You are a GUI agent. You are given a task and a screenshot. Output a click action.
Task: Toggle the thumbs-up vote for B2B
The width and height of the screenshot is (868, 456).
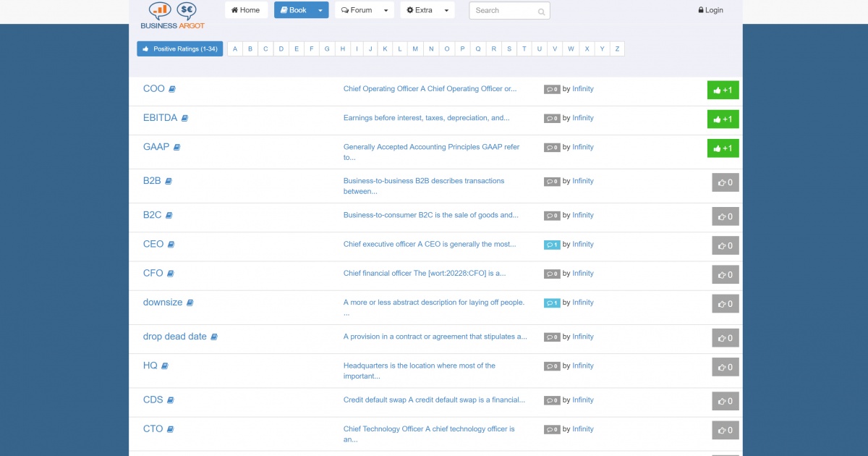[x=725, y=182]
